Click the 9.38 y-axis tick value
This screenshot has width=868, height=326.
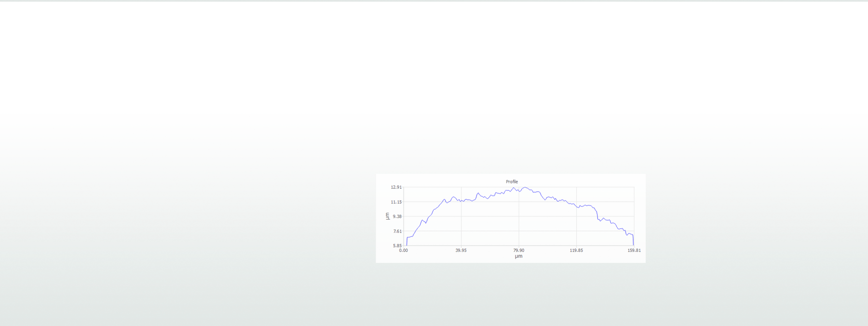(x=397, y=217)
